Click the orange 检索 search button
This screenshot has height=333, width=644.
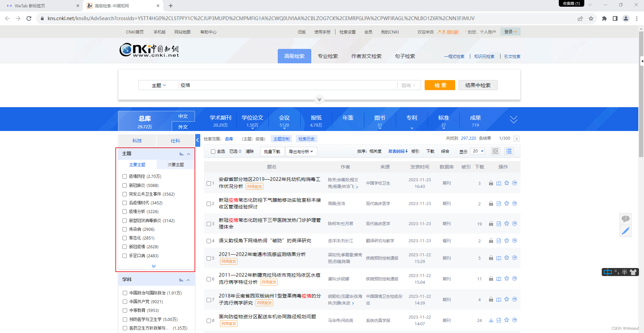point(440,85)
